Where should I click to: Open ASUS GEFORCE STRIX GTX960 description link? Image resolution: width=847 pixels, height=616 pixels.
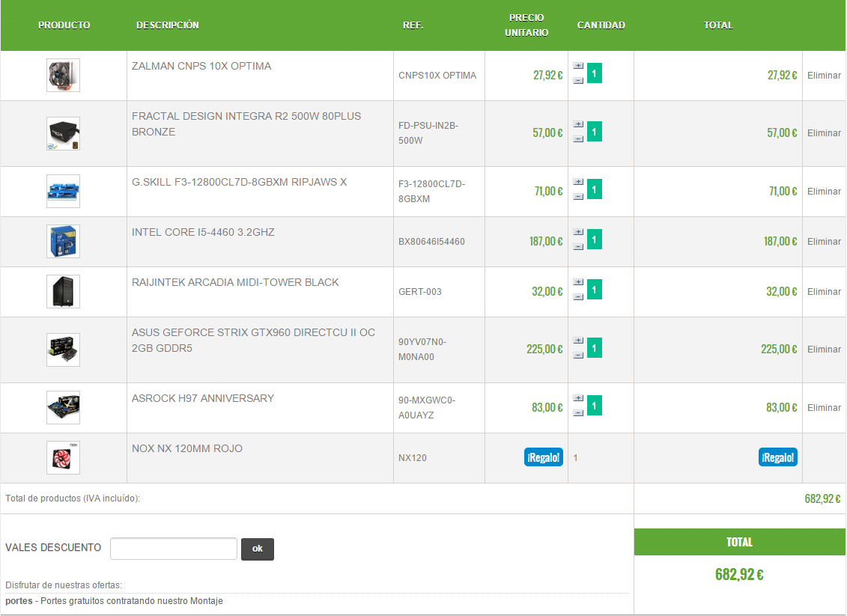253,341
